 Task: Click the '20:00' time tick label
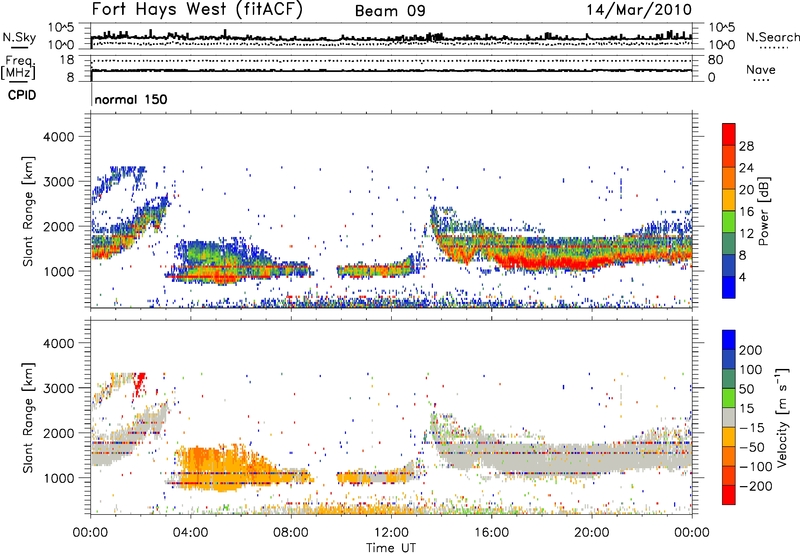pyautogui.click(x=591, y=533)
